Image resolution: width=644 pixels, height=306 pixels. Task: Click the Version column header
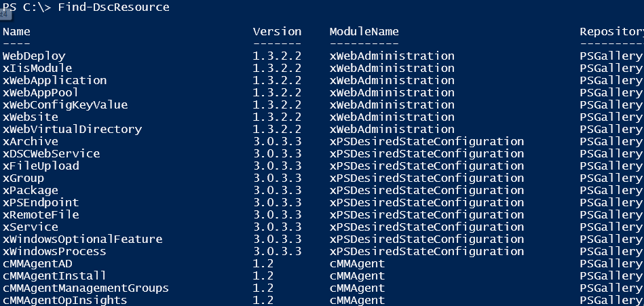click(277, 31)
